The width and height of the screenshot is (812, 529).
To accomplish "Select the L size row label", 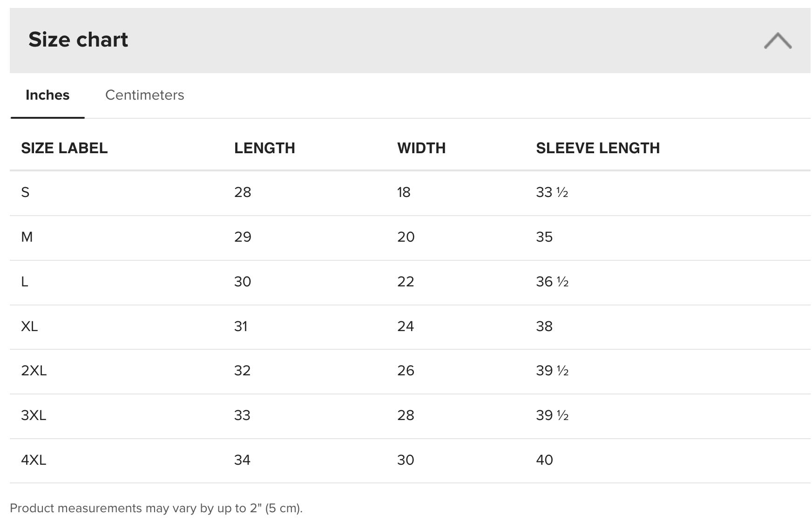I will point(25,282).
